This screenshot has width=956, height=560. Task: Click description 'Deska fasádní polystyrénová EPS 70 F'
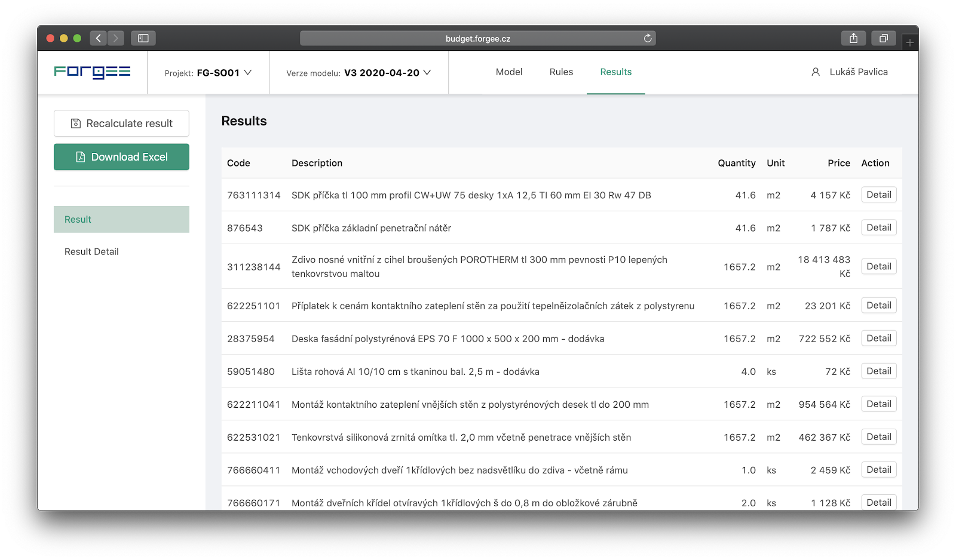448,339
